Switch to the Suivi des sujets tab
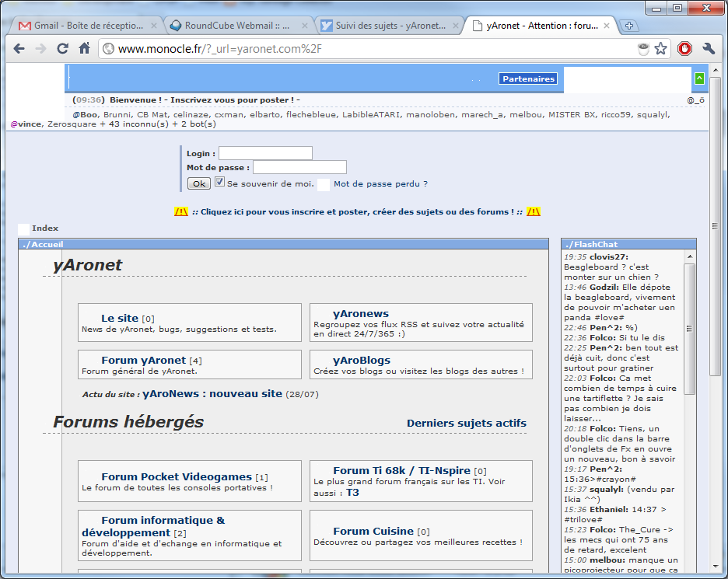This screenshot has width=728, height=579. [385, 26]
